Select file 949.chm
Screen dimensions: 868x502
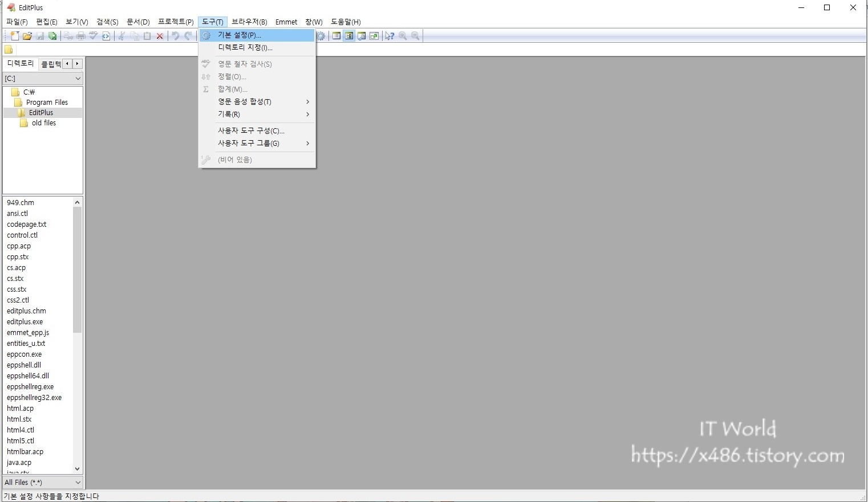coord(21,203)
